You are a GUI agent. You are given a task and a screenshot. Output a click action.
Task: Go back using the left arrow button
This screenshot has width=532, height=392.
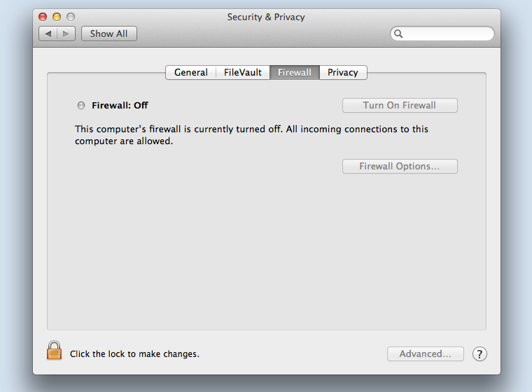tap(48, 34)
